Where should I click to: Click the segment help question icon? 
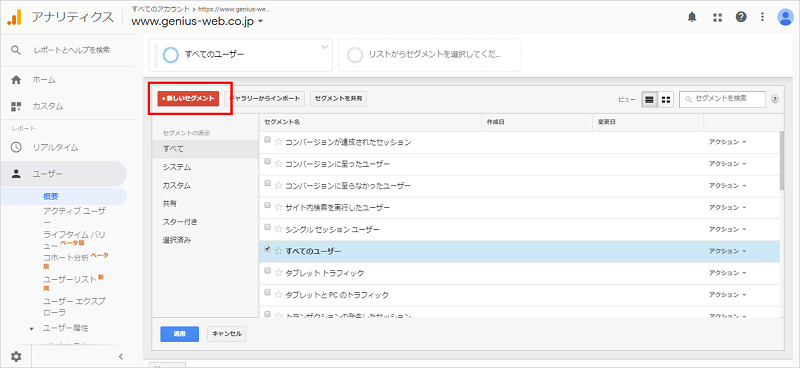[775, 100]
